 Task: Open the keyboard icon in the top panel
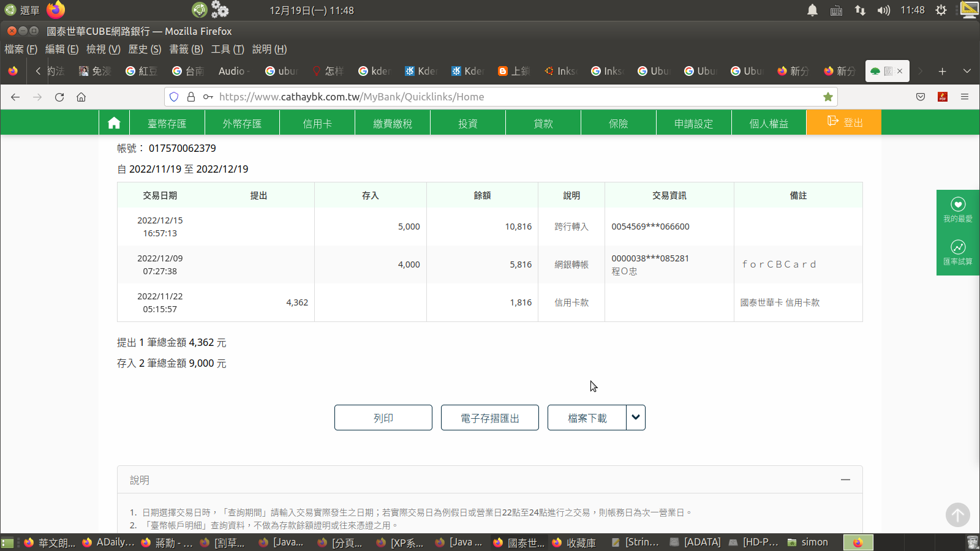[836, 10]
